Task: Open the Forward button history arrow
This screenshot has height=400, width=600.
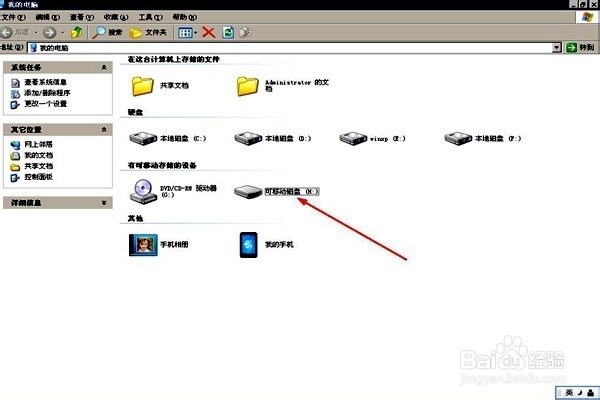Action: (63, 33)
